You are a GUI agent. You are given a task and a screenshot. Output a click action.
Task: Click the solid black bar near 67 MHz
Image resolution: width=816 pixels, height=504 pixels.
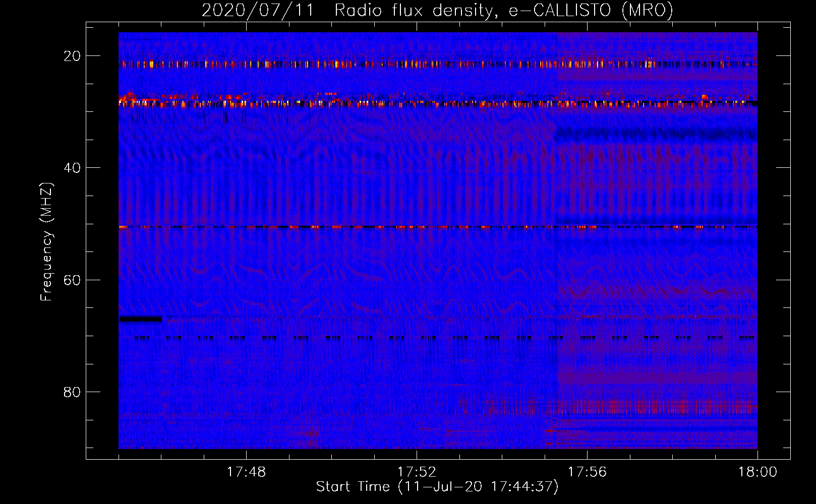click(x=141, y=319)
